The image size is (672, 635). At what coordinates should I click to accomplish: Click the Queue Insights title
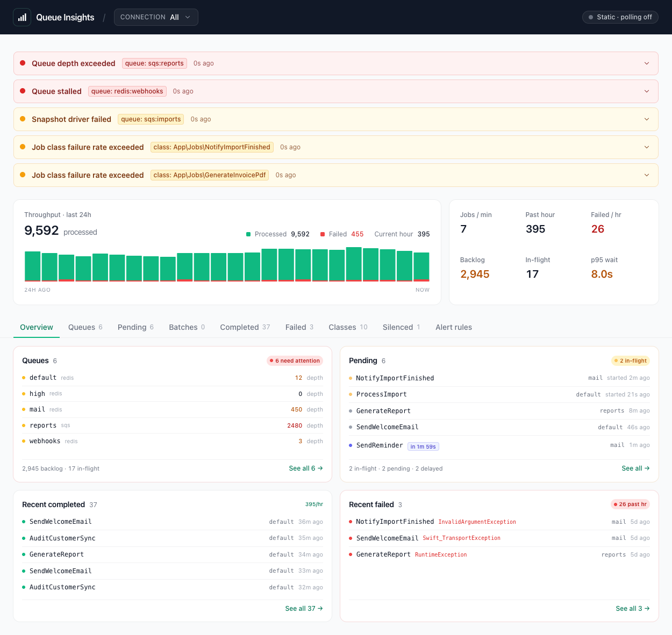[x=65, y=17]
